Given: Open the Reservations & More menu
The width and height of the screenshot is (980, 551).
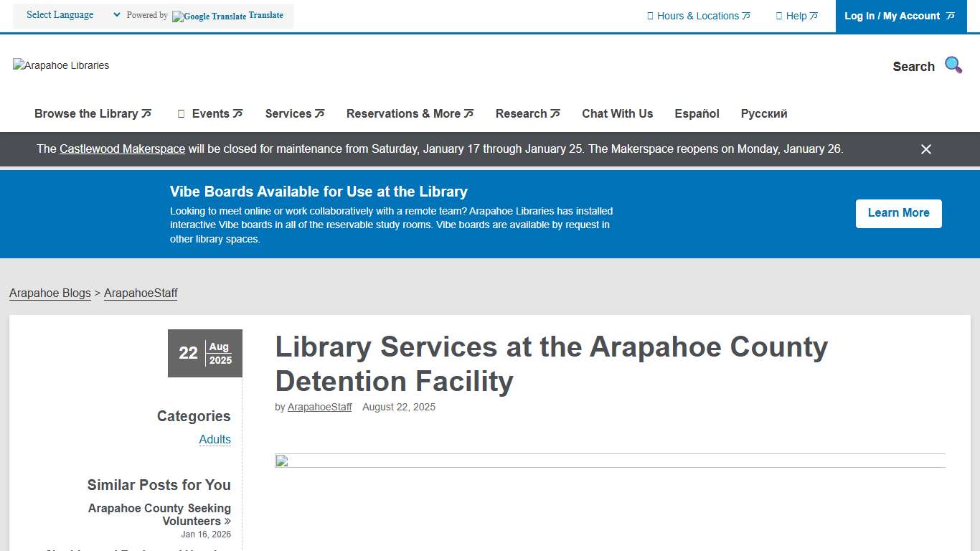Looking at the screenshot, I should (x=404, y=113).
